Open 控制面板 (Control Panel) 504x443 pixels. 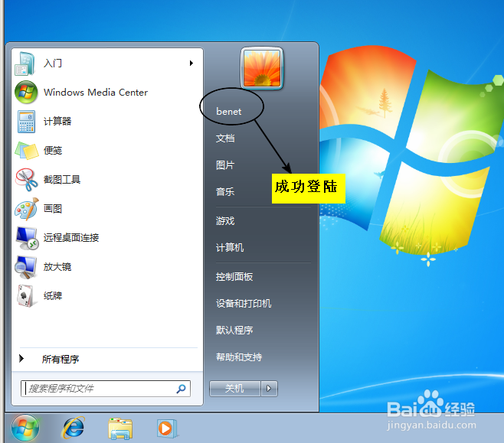point(234,277)
